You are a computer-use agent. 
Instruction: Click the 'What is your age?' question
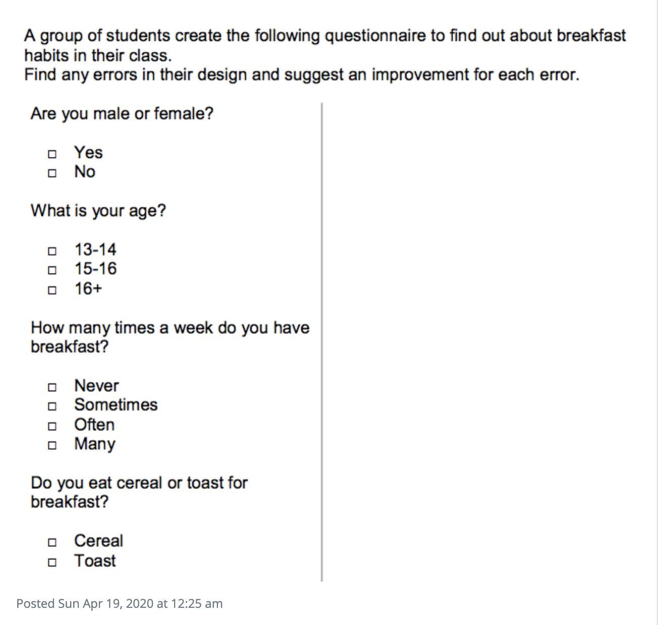click(x=98, y=211)
